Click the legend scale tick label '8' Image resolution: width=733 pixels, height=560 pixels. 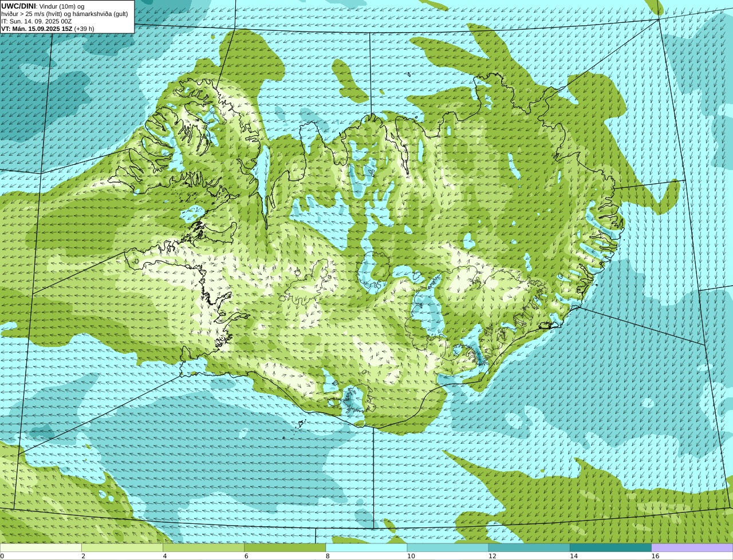click(x=328, y=556)
